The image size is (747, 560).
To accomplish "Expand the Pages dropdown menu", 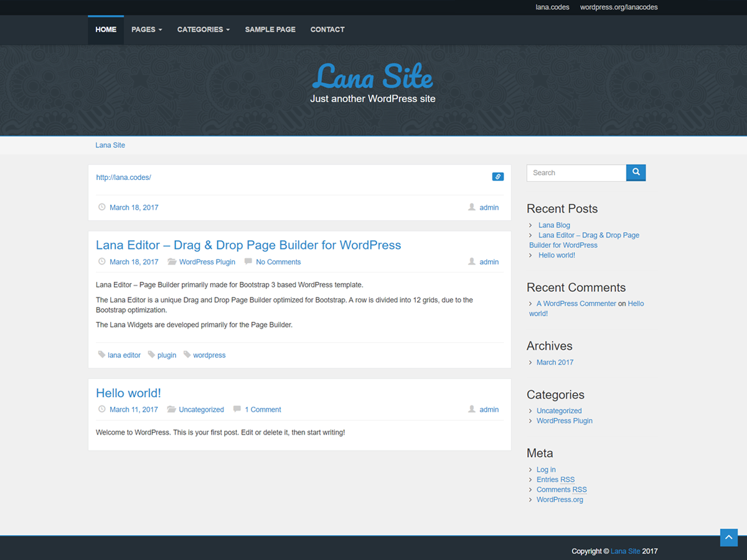I will 146,29.
